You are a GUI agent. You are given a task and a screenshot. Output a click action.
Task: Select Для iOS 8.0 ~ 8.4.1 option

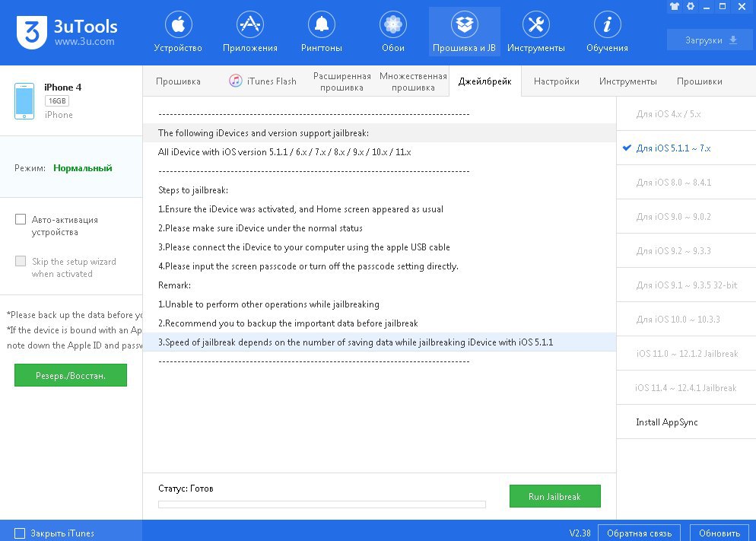[x=687, y=183]
